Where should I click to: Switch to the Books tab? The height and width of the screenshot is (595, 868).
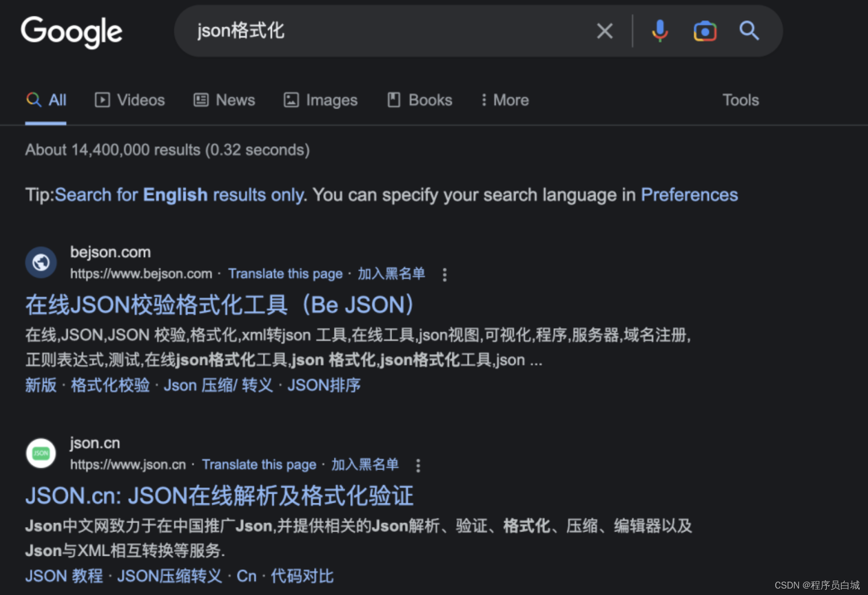click(420, 100)
